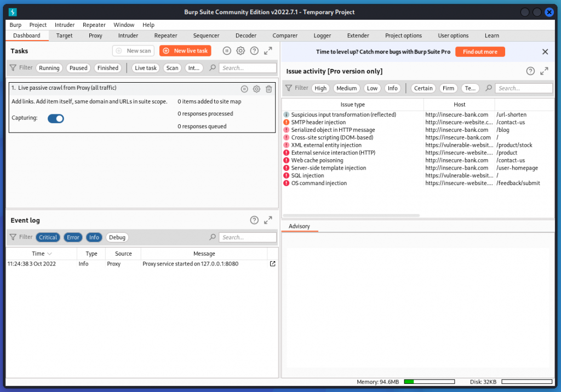561x392 pixels.
Task: Toggle the Debug event log filter
Action: point(117,238)
